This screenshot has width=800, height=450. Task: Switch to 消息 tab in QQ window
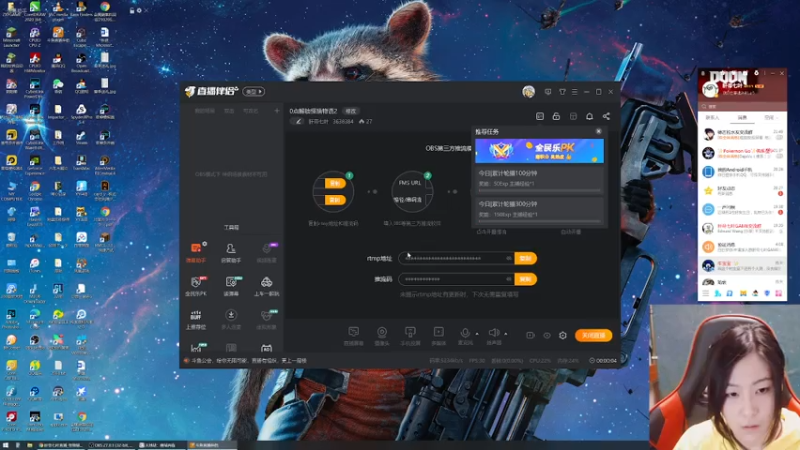click(x=742, y=118)
